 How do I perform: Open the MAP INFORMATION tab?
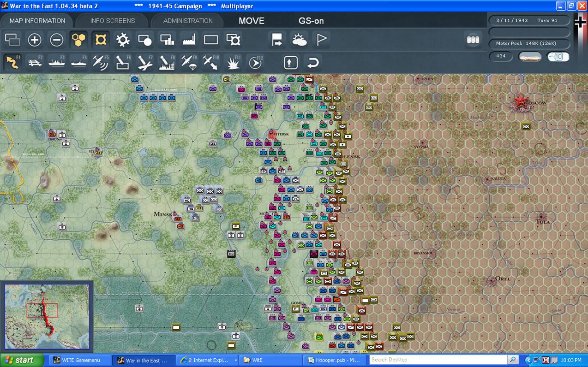(x=37, y=21)
